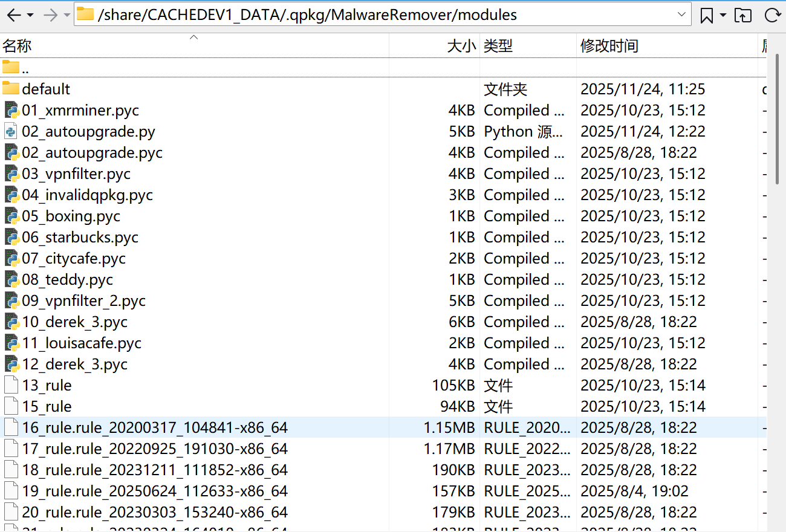This screenshot has width=786, height=532.
Task: Sort by 修改时间 column header
Action: point(609,46)
